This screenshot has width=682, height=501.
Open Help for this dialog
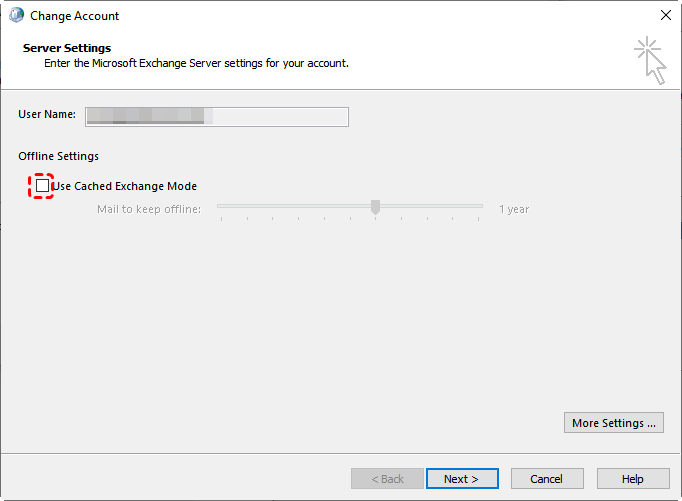click(x=632, y=479)
